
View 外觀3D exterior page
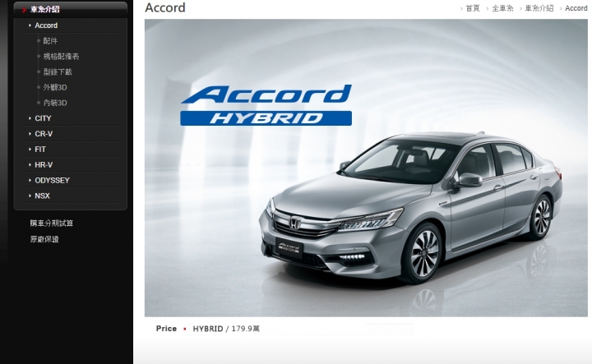coord(55,88)
